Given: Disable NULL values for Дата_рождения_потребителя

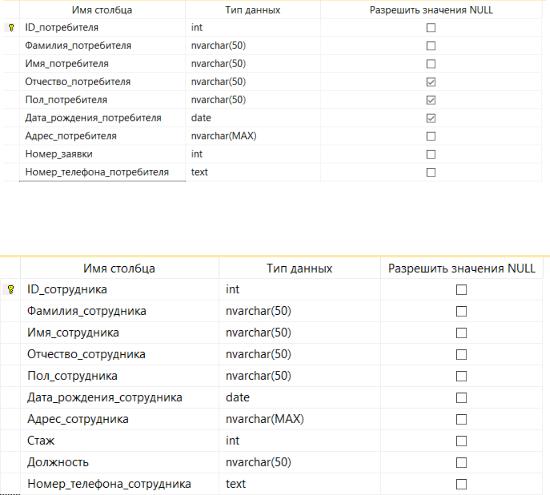Looking at the screenshot, I should 431,118.
